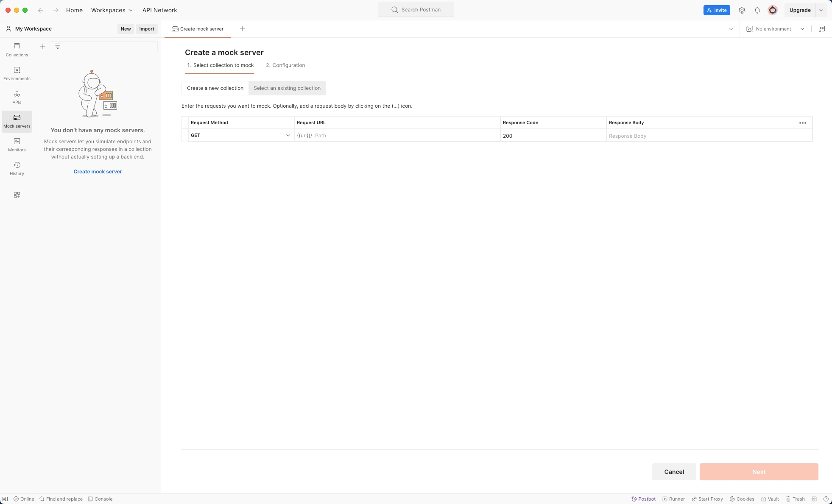Open Collections in the sidebar
The image size is (832, 504).
coord(17,50)
